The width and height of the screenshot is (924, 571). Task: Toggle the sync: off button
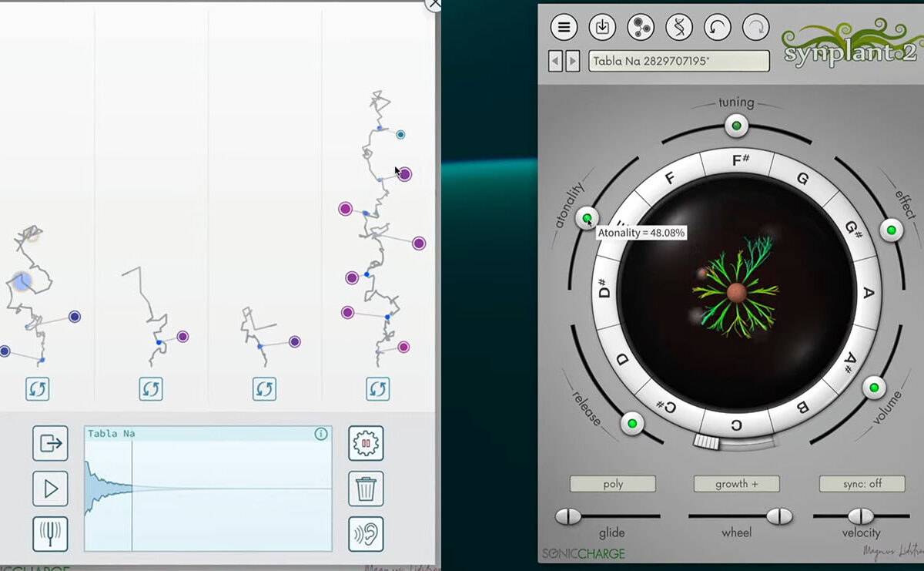pos(862,484)
